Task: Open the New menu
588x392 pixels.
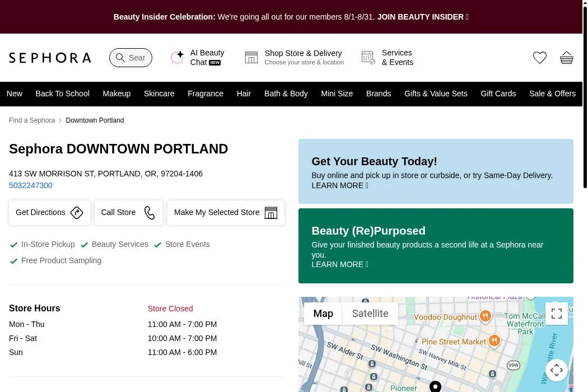Action: (x=14, y=94)
